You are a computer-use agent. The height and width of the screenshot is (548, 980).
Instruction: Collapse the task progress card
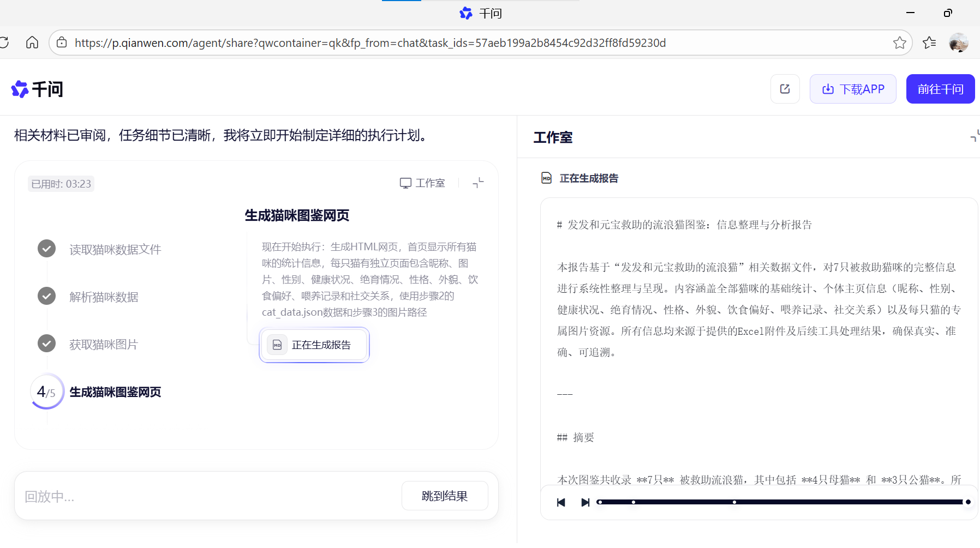[x=478, y=183]
